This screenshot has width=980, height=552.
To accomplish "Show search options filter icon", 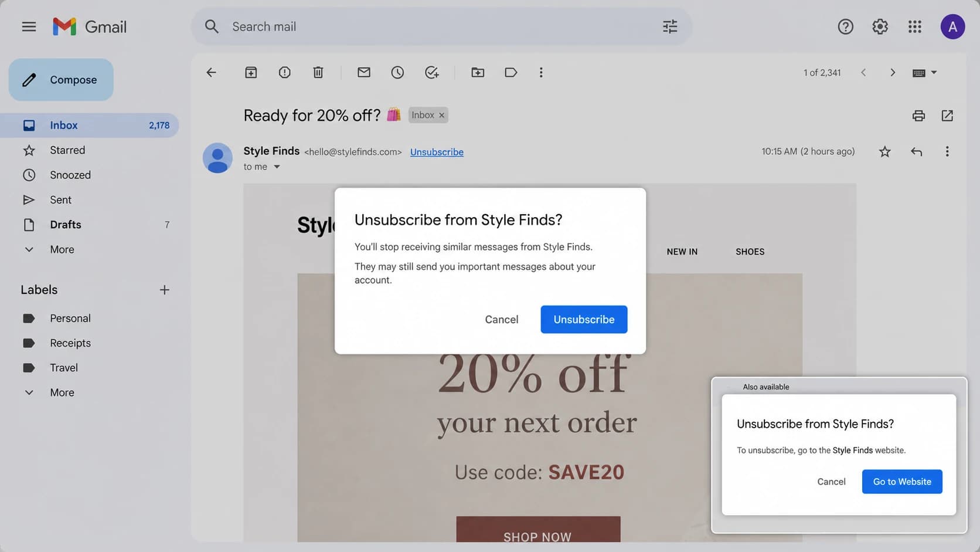I will [x=670, y=26].
